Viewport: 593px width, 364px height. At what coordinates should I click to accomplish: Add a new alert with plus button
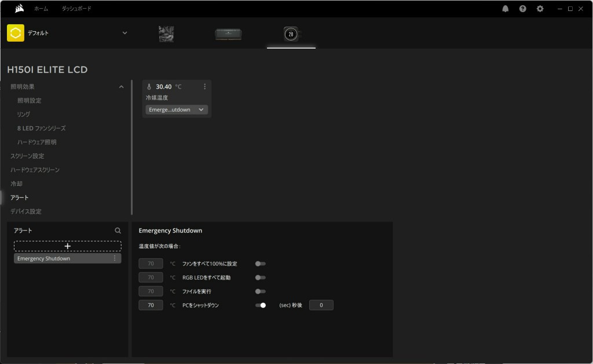68,246
